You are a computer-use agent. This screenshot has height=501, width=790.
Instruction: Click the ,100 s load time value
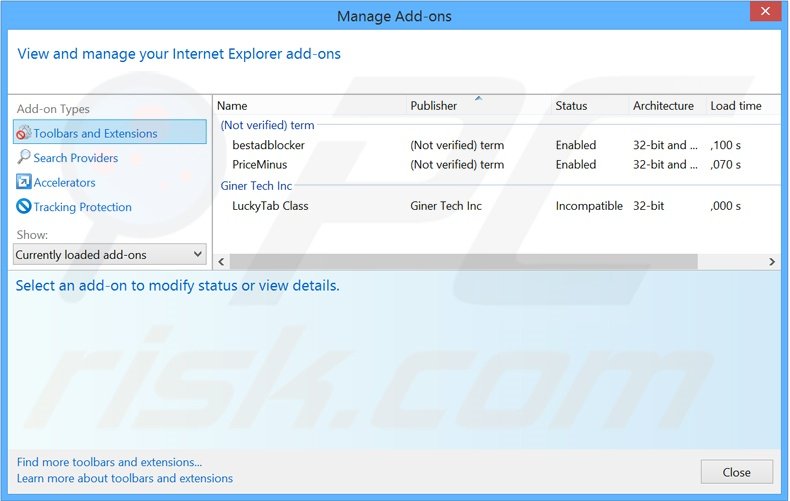726,145
